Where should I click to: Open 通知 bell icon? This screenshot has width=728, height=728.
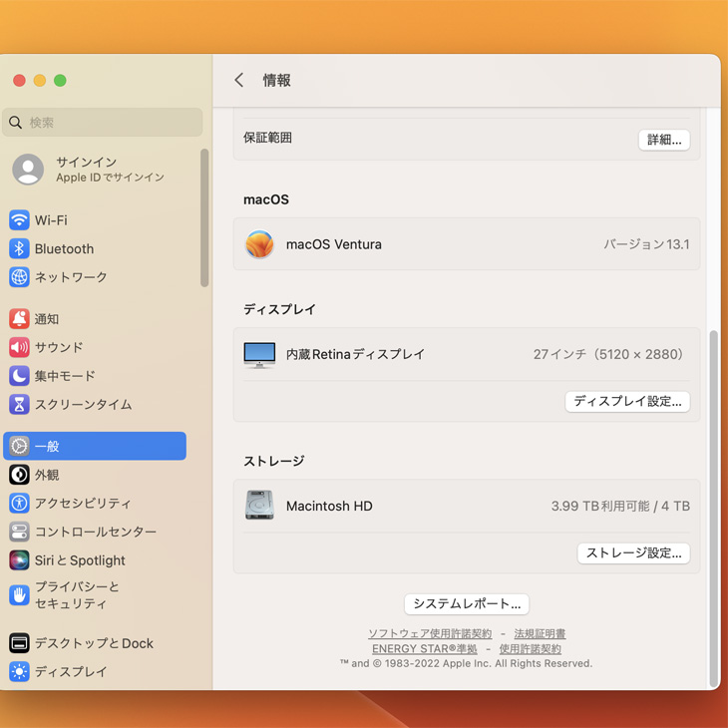click(19, 319)
